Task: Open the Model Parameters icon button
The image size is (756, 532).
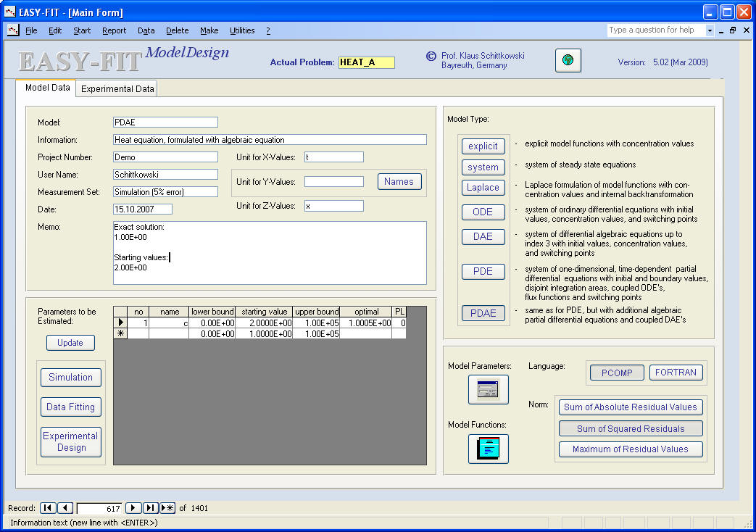Action: 488,390
